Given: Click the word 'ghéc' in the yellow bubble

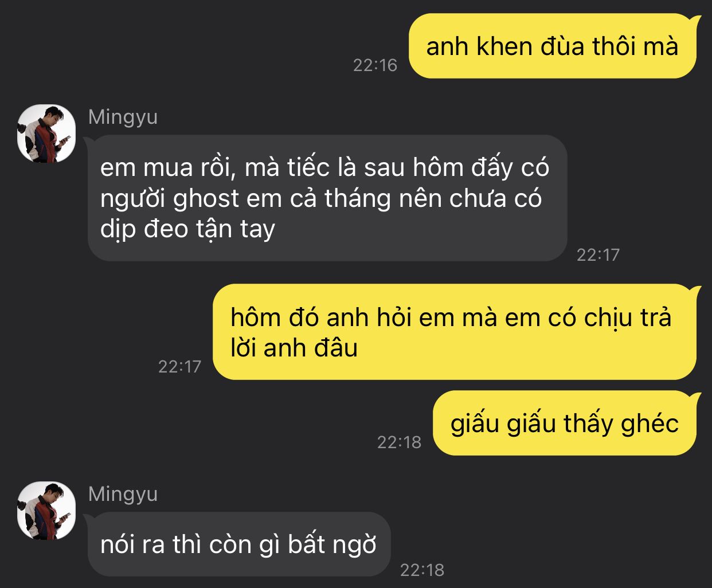Looking at the screenshot, I should point(650,424).
